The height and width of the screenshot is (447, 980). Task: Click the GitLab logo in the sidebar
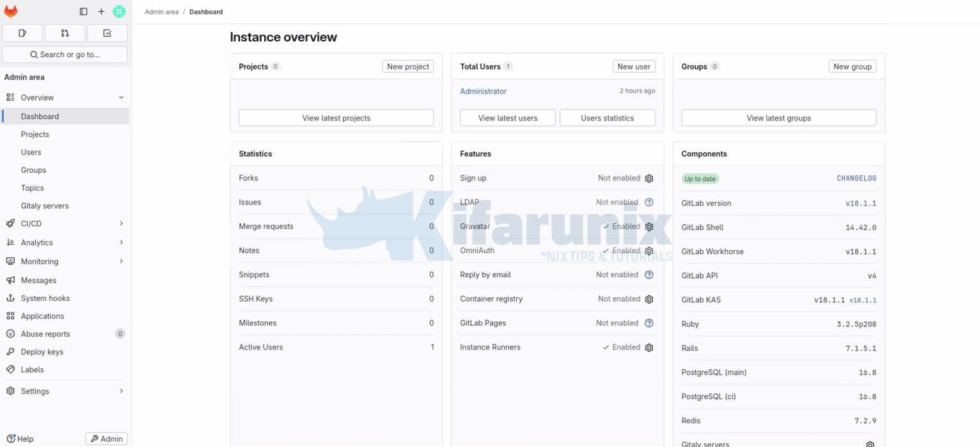11,11
